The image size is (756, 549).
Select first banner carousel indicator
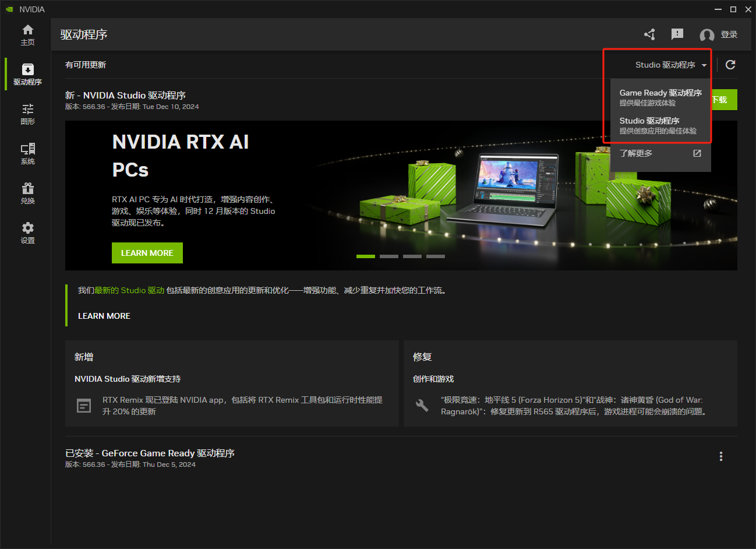coord(366,256)
